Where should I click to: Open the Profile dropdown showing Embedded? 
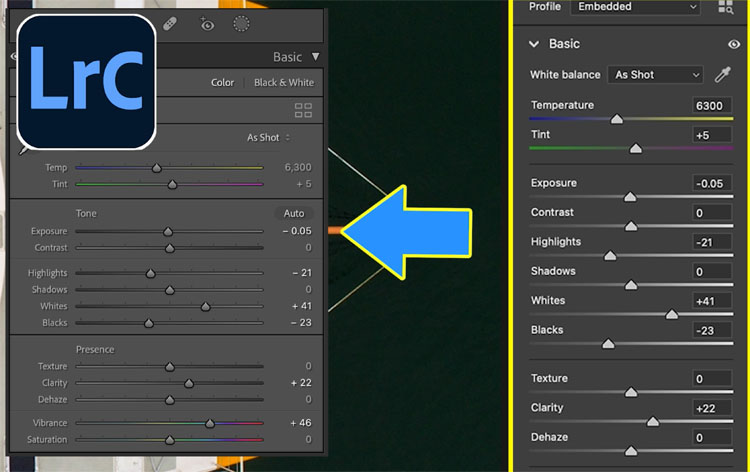[x=636, y=7]
